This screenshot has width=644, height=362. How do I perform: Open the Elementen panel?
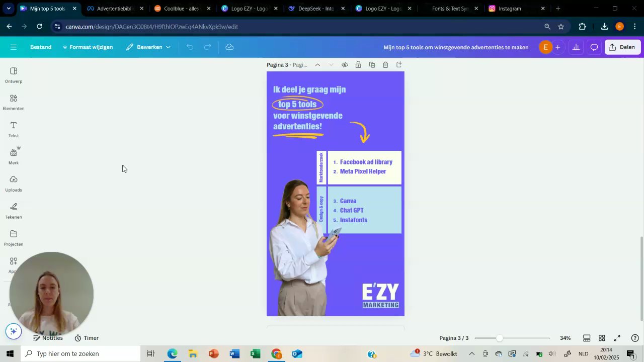point(14,102)
